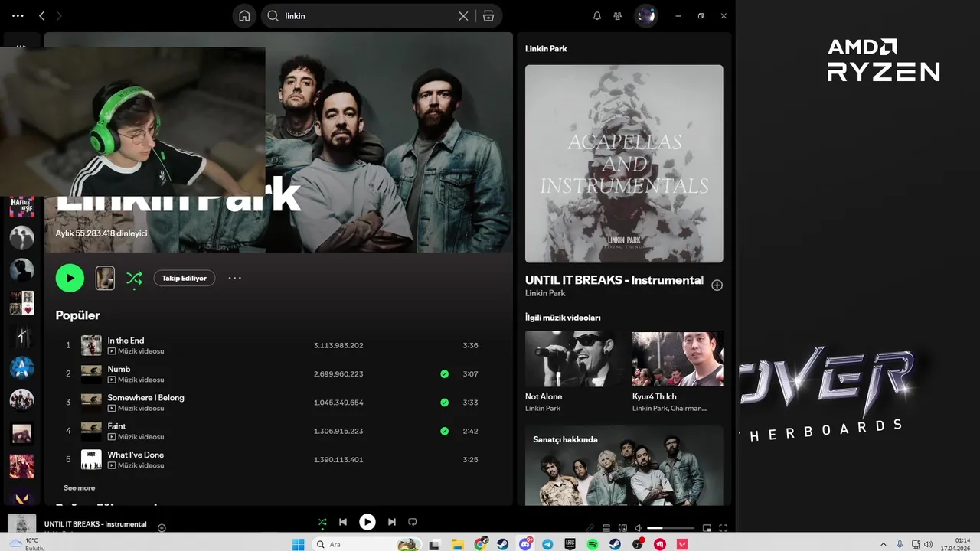Add current track via bottom bar plus icon
Viewport: 980px width, 551px height.
coord(162,528)
